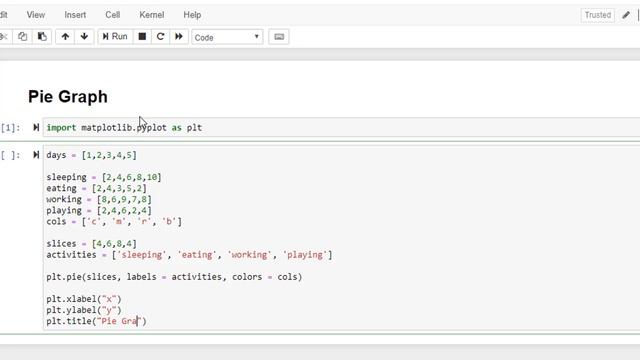Paste cells below using the paste icon
640x360 pixels.
click(x=42, y=37)
